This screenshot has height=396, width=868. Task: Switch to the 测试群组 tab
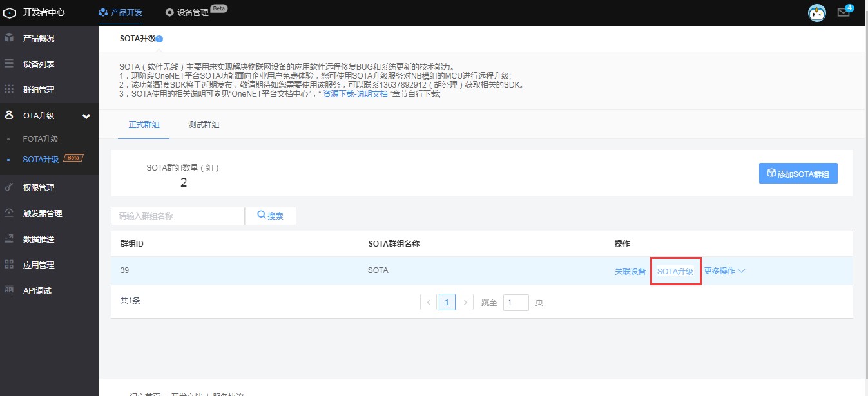pyautogui.click(x=204, y=124)
